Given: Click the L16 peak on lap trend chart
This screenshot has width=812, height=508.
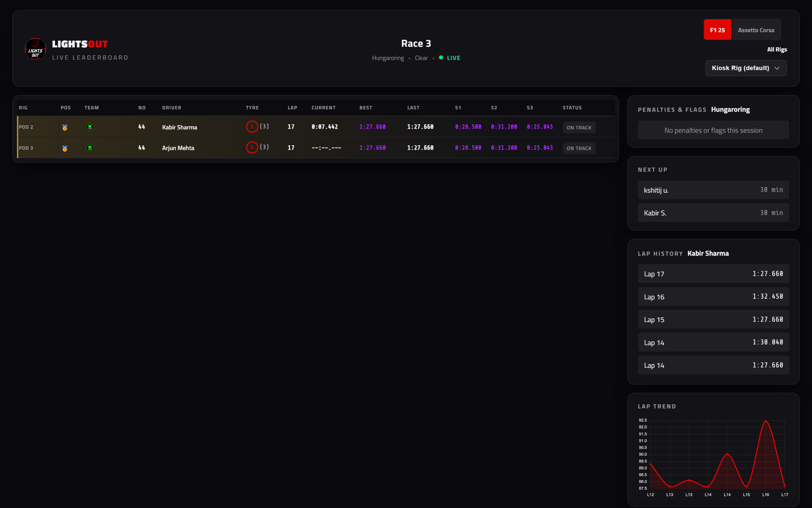Looking at the screenshot, I should 766,421.
